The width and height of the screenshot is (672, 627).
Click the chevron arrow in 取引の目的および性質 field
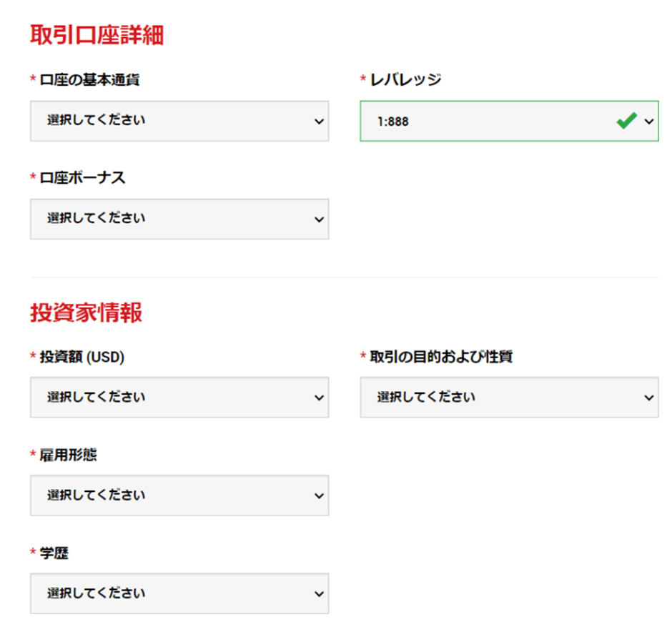(x=649, y=398)
